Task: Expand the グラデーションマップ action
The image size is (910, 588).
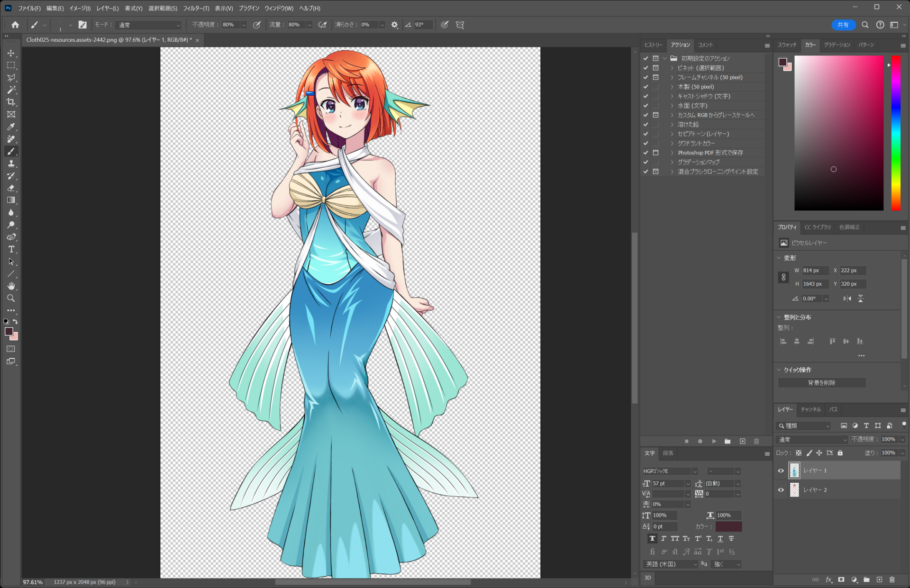Action: [x=672, y=162]
